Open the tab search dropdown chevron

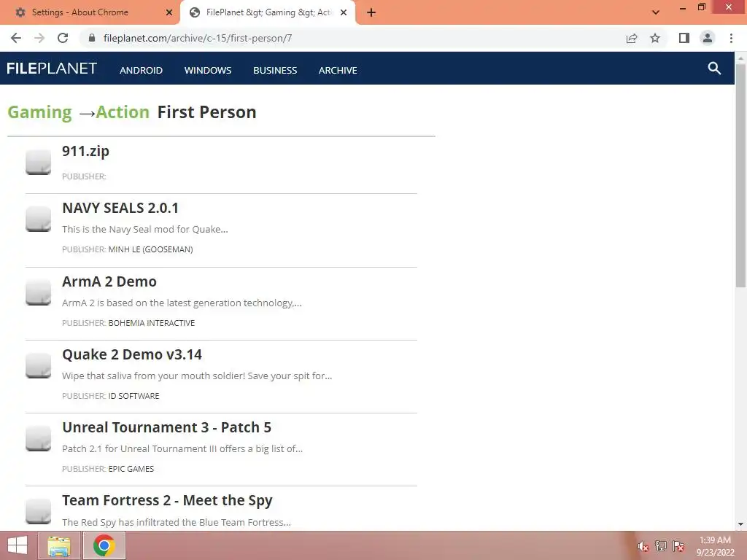pyautogui.click(x=656, y=12)
